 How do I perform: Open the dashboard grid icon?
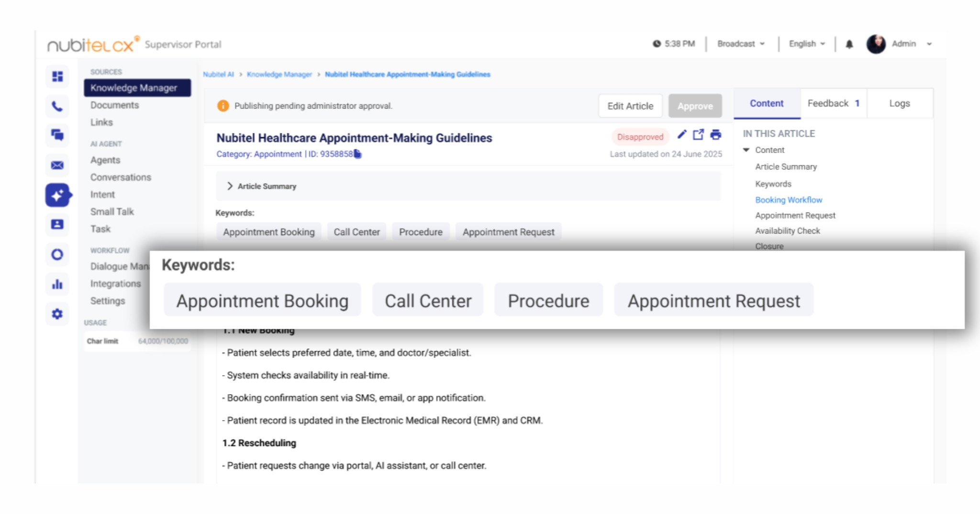pyautogui.click(x=57, y=77)
